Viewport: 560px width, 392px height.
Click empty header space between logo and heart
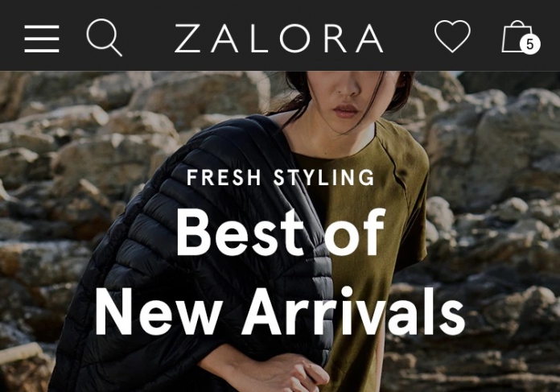coord(409,38)
